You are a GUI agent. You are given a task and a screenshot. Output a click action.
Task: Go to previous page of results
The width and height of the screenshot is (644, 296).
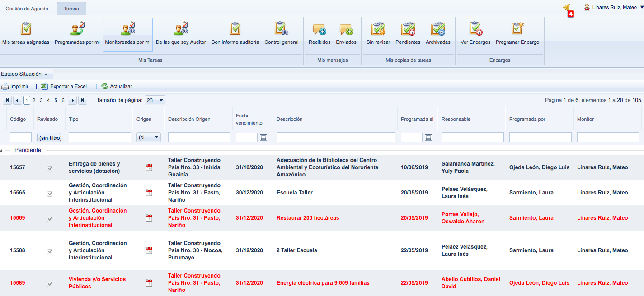[18, 100]
